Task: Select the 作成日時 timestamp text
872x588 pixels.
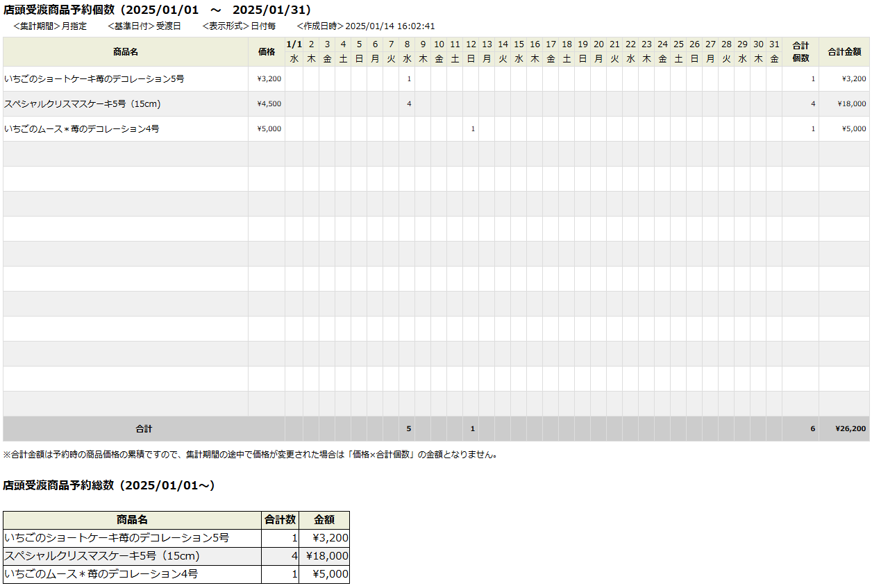Action: [366, 26]
